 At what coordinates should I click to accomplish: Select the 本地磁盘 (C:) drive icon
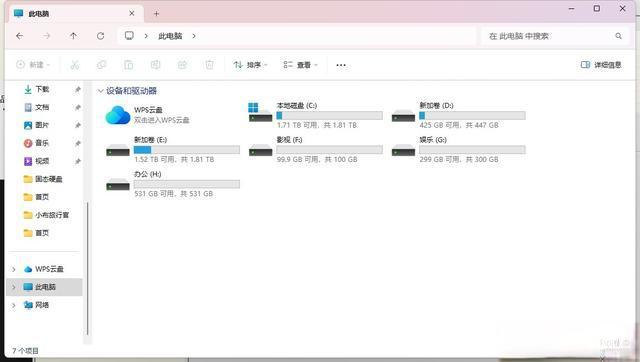tap(260, 112)
